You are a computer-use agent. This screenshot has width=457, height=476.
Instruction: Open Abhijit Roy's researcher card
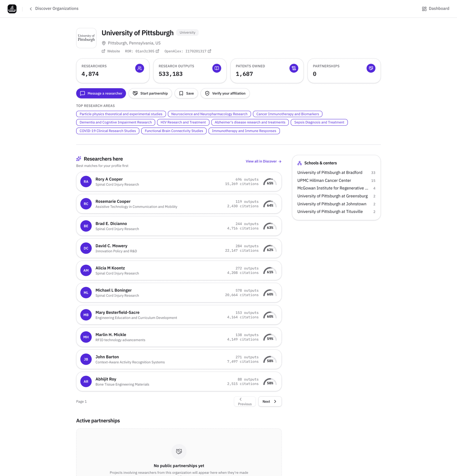pos(179,381)
